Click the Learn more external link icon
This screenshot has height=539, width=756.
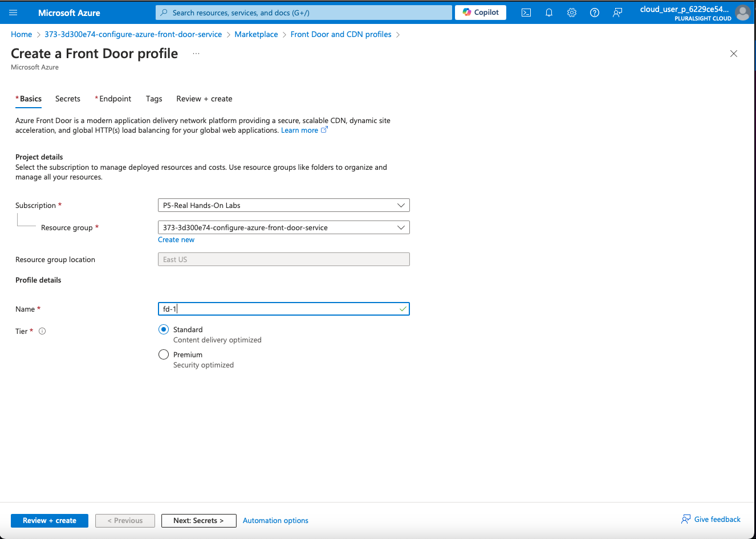pyautogui.click(x=324, y=130)
